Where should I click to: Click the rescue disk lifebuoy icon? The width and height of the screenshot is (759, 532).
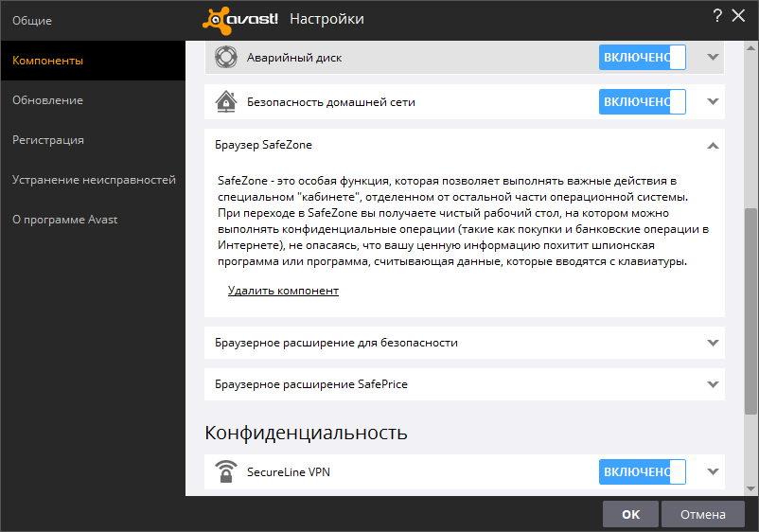[x=226, y=57]
